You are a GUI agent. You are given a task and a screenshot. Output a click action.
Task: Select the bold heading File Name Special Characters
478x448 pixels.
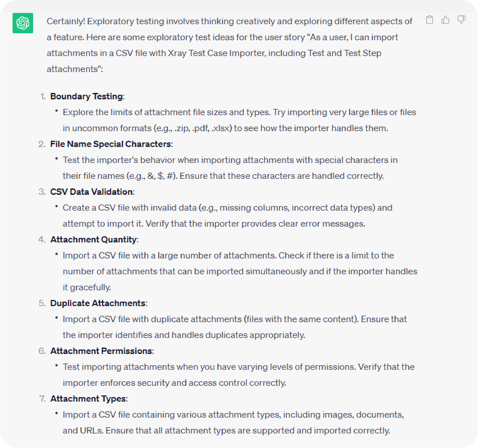pos(111,144)
